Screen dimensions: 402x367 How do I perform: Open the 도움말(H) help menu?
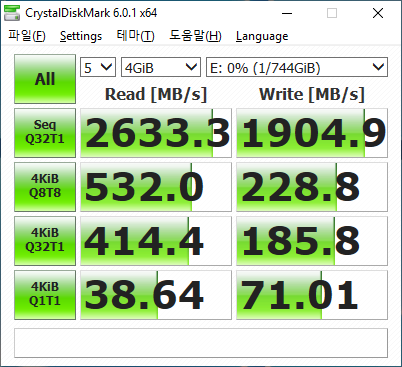coord(195,36)
